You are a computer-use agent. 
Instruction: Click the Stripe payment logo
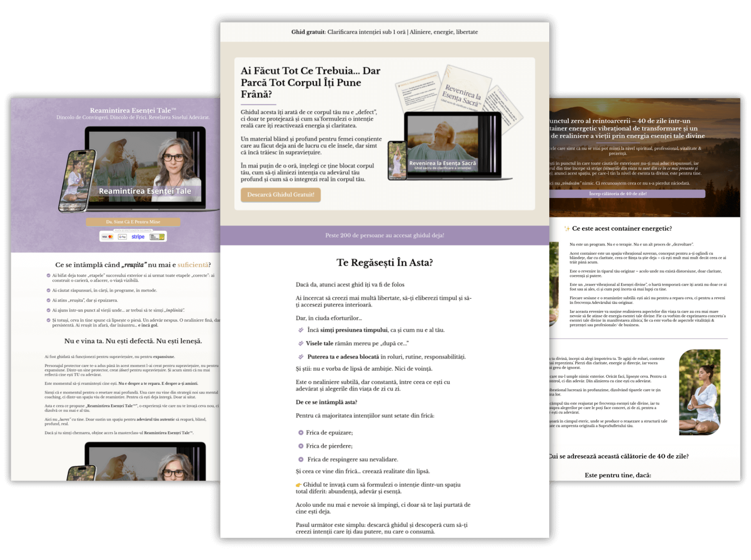click(x=138, y=237)
